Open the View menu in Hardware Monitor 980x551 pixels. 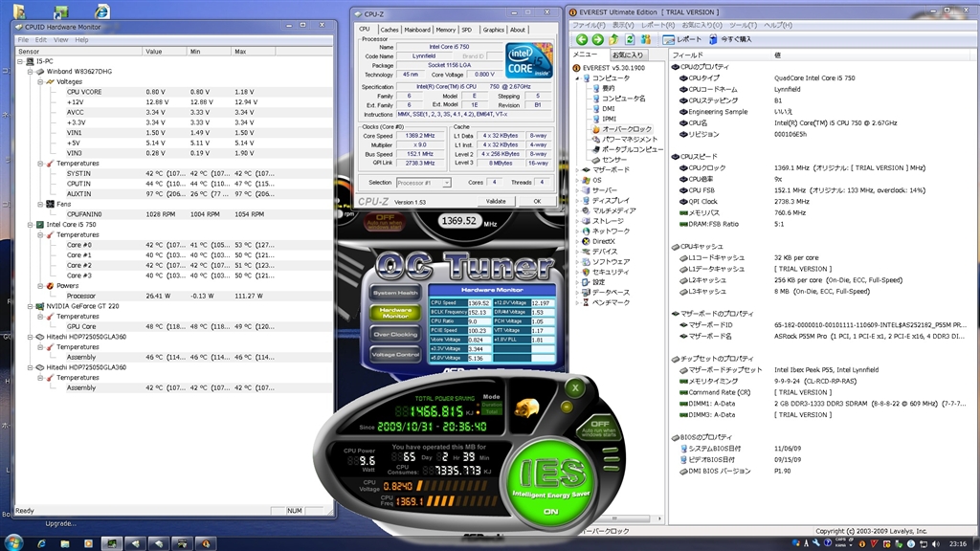[x=60, y=39]
